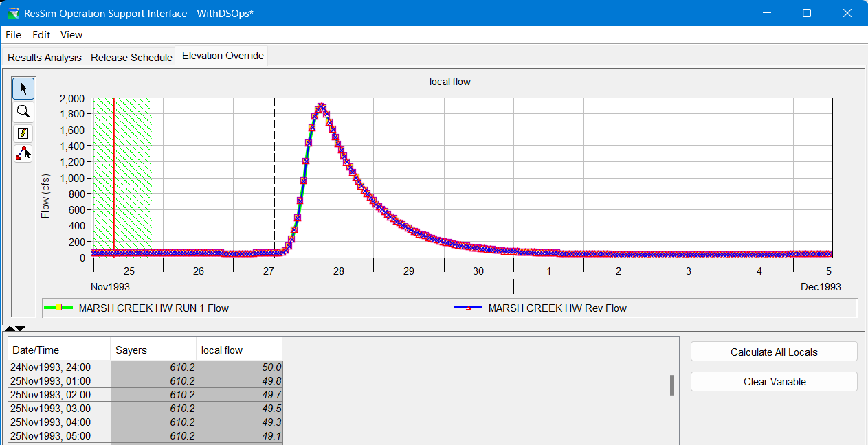The image size is (868, 445).
Task: Click the table's vertical scrollbar thumb
Action: (x=671, y=385)
